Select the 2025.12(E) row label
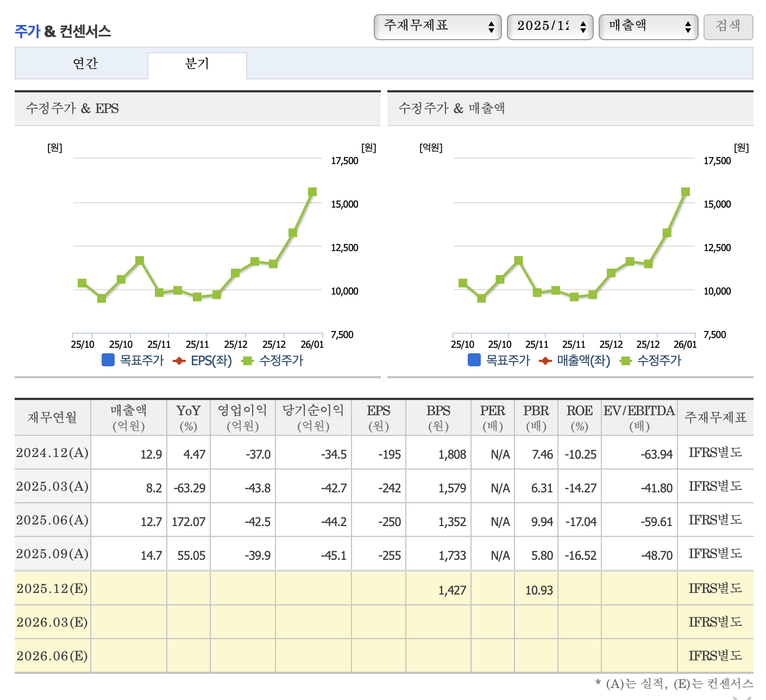 tap(53, 589)
